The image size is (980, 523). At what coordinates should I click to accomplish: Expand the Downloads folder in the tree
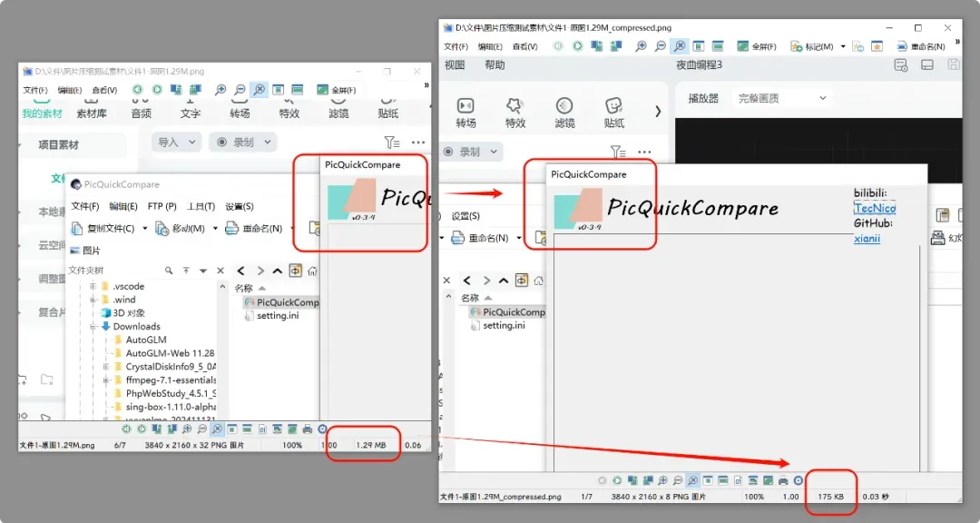[93, 327]
